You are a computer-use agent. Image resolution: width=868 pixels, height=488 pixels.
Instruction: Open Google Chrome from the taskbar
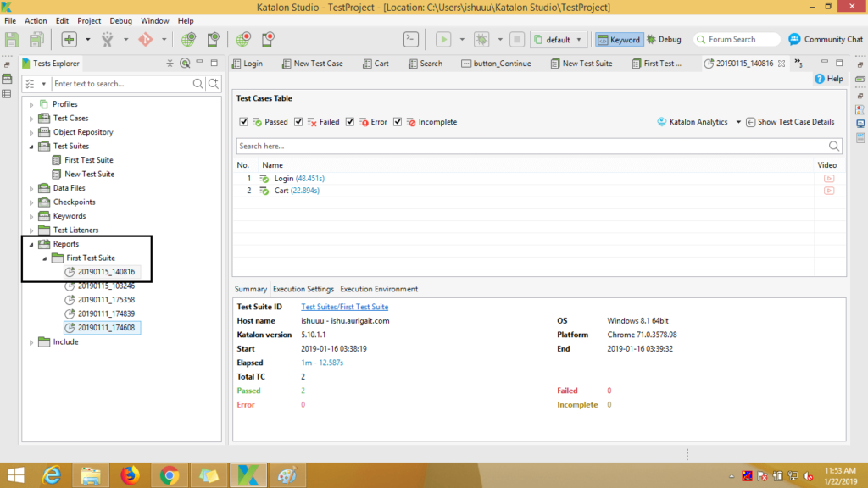click(x=170, y=475)
